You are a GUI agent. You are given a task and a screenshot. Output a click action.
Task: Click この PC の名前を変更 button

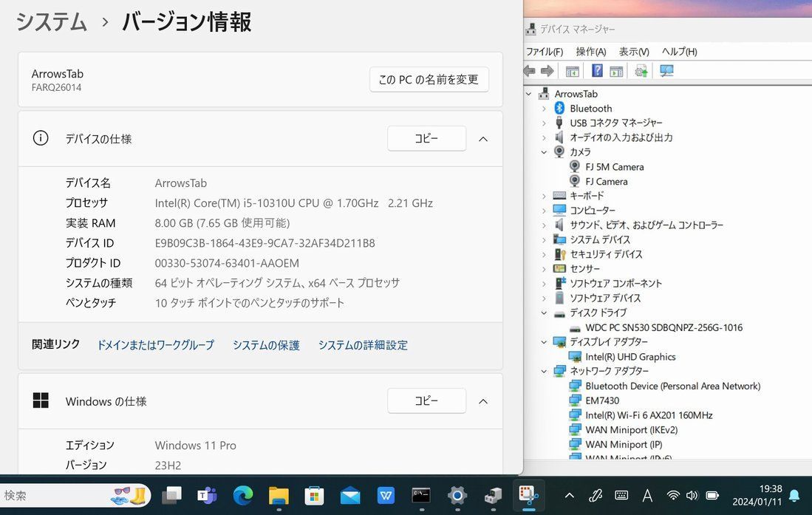pyautogui.click(x=429, y=79)
